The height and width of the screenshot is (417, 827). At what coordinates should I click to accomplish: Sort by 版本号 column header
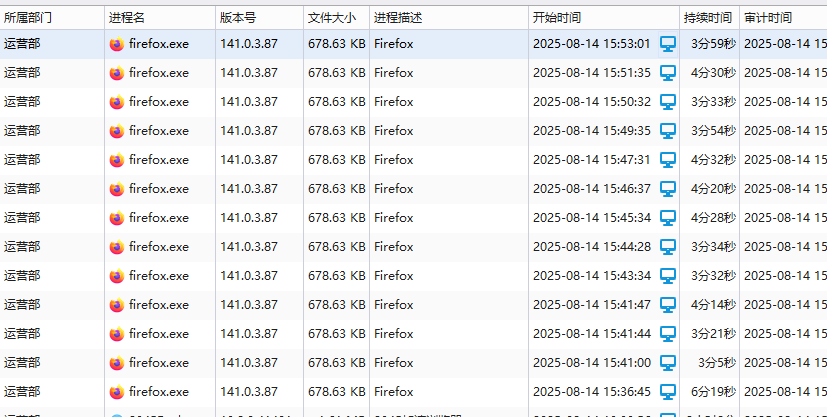coord(238,17)
